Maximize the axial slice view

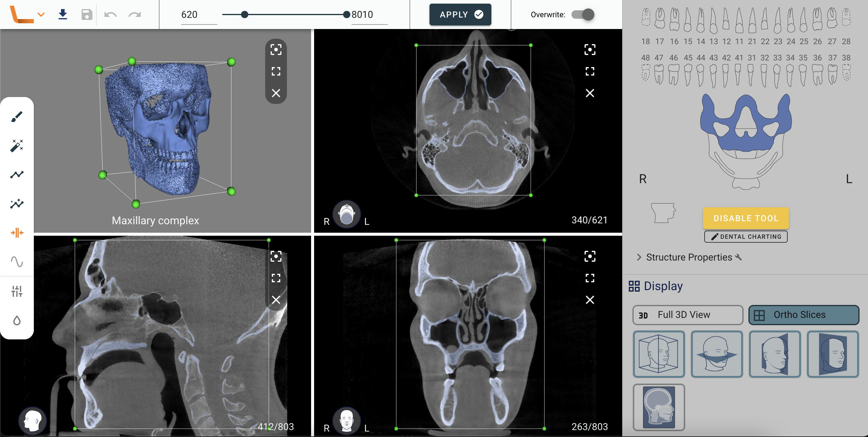tap(590, 71)
